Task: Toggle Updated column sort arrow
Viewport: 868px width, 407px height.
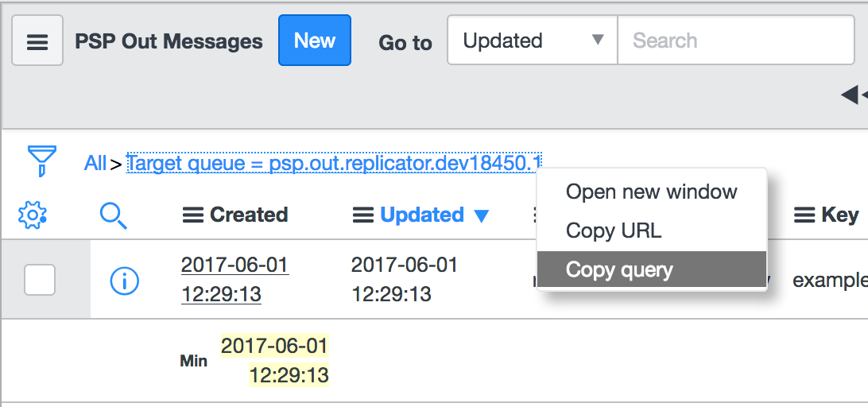Action: 482,216
